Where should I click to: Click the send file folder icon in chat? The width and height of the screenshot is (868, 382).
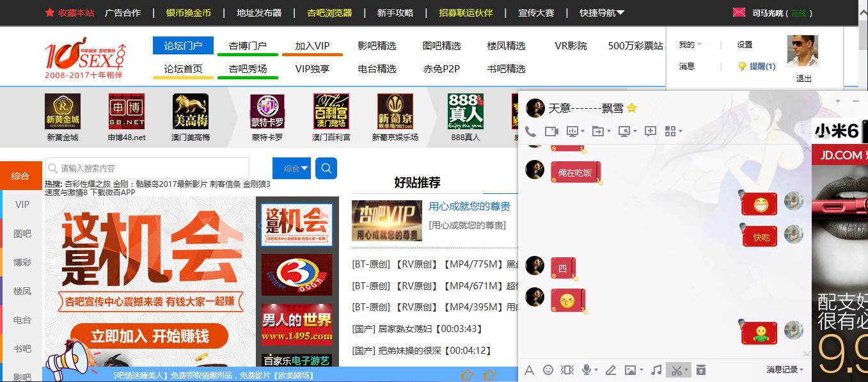click(x=598, y=131)
